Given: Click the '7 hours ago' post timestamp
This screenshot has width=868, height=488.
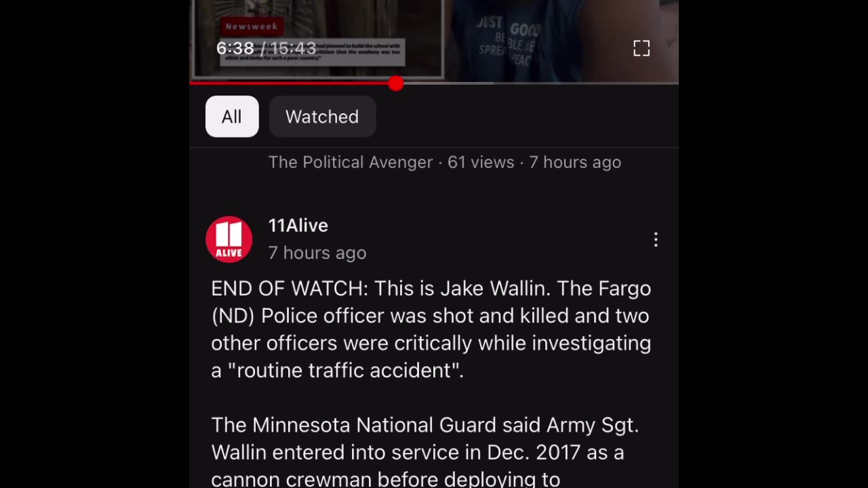Looking at the screenshot, I should [x=317, y=253].
